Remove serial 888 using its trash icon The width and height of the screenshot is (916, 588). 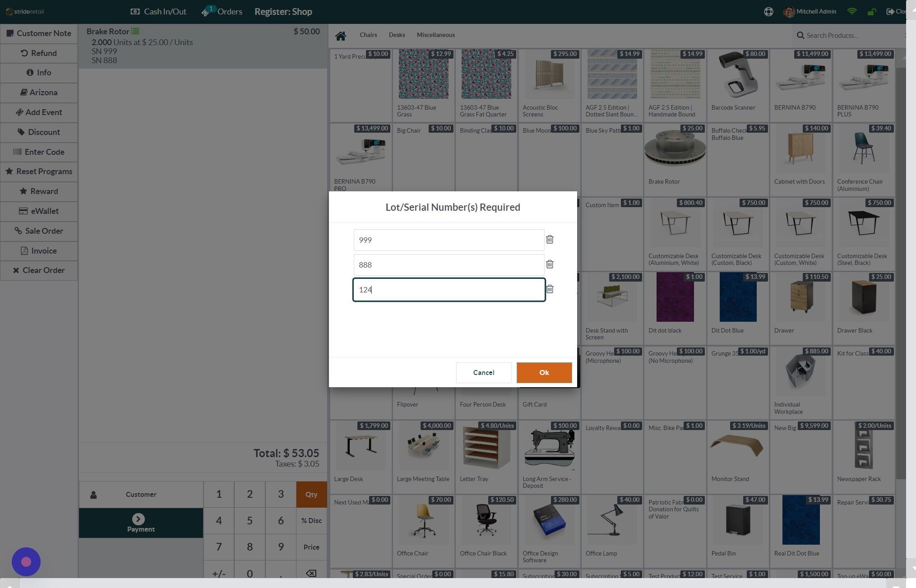tap(550, 264)
